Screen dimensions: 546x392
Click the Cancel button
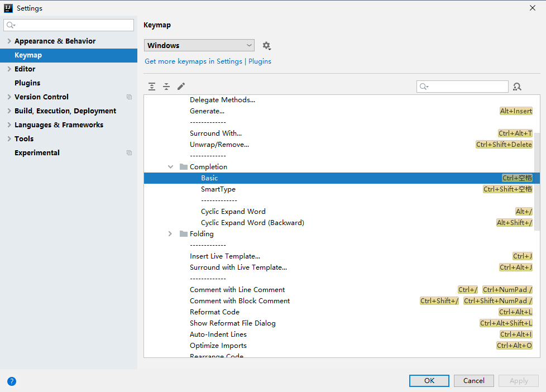coord(473,381)
